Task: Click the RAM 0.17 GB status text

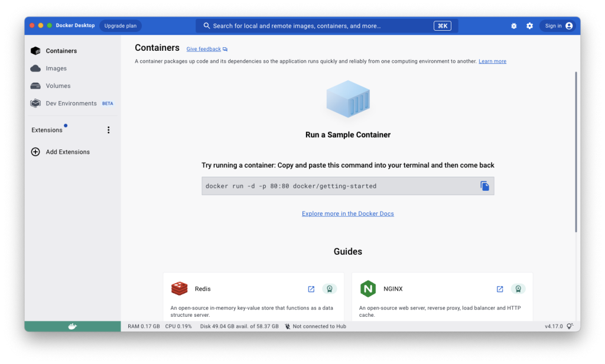Action: pos(144,327)
